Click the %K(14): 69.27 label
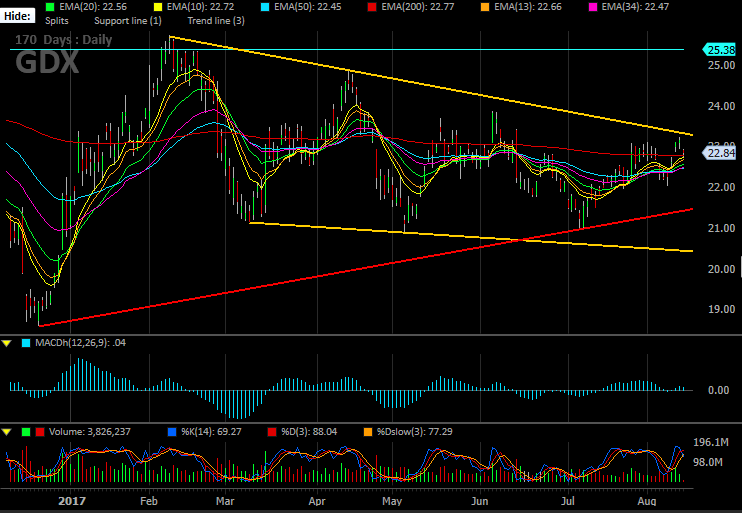The width and height of the screenshot is (742, 513). 211,432
